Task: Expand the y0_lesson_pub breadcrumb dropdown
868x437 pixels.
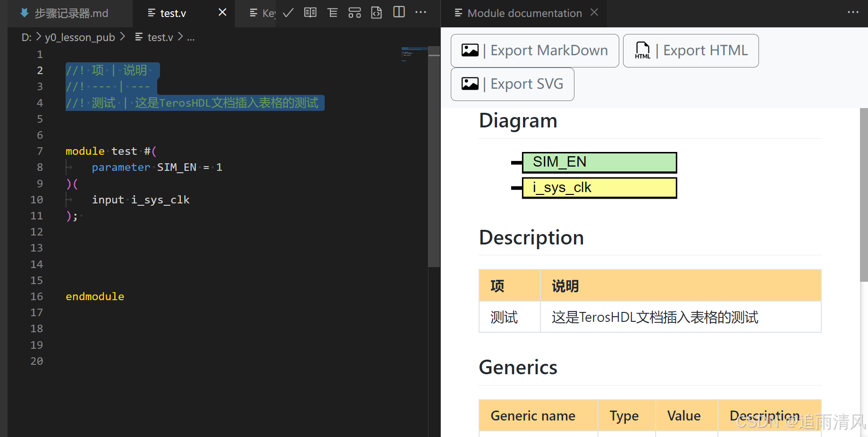Action: [x=79, y=37]
